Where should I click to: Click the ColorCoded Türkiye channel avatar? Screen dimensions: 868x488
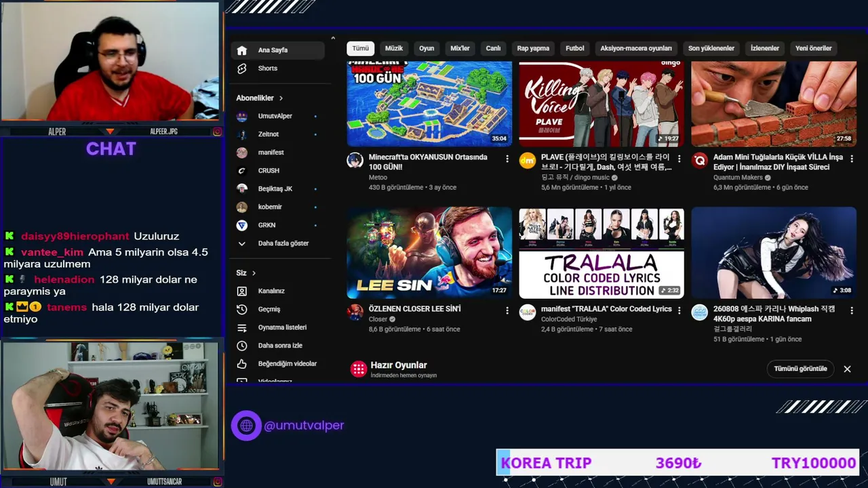pyautogui.click(x=528, y=312)
